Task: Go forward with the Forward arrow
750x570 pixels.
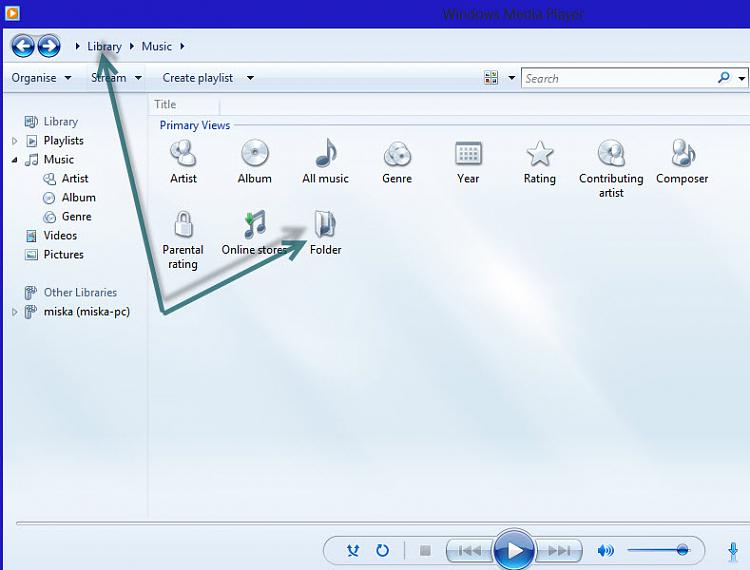Action: point(49,46)
